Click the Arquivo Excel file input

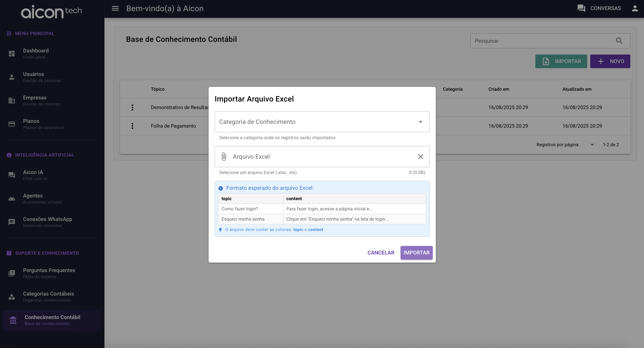click(x=320, y=157)
